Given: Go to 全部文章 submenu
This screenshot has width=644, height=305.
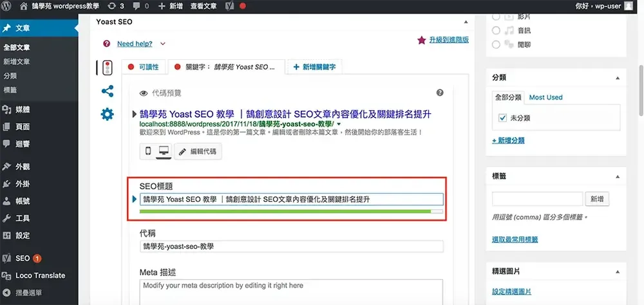Looking at the screenshot, I should (x=17, y=47).
